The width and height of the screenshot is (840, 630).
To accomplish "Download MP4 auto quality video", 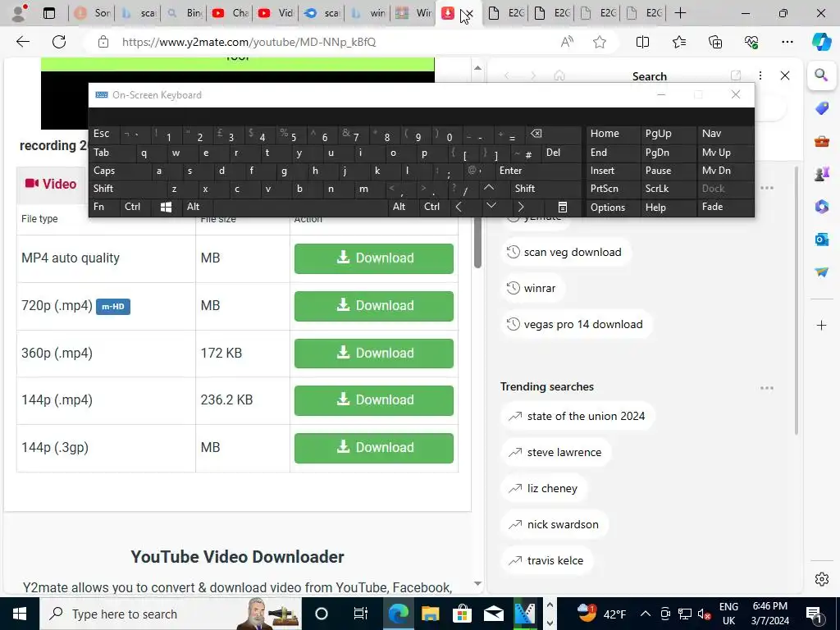I will 374,258.
